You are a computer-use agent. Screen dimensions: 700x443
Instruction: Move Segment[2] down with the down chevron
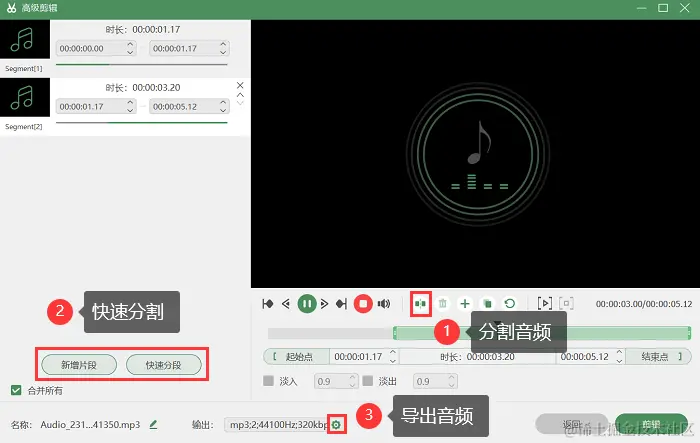[240, 104]
